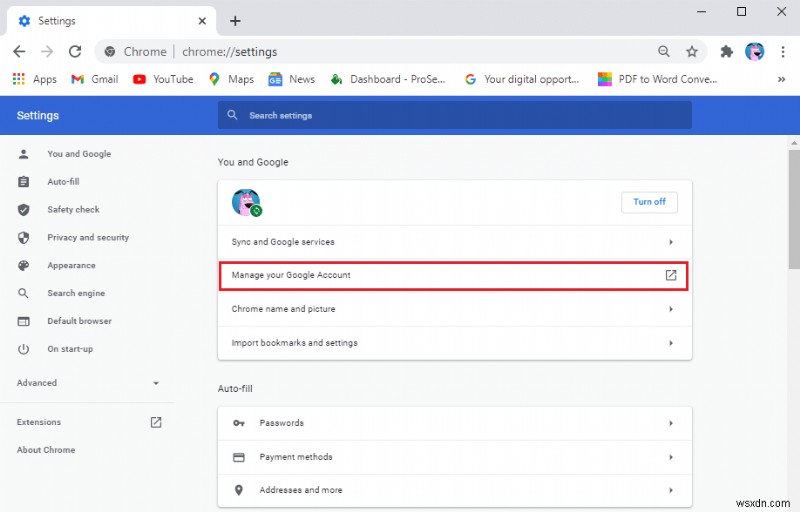Select Privacy and security in sidebar
Screen dimensions: 800x512
point(88,238)
